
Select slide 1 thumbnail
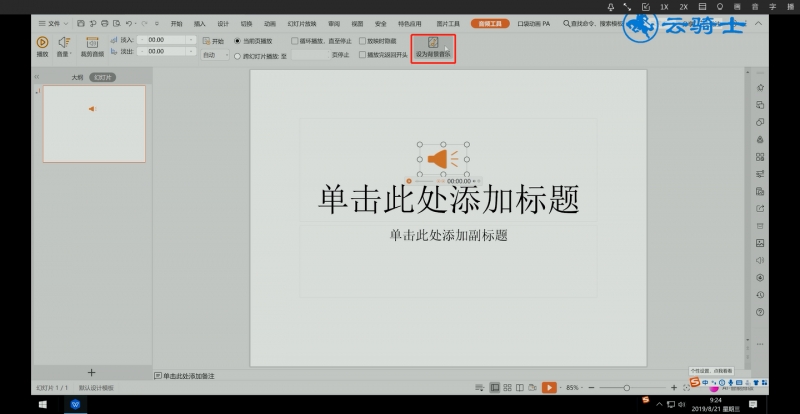(94, 124)
